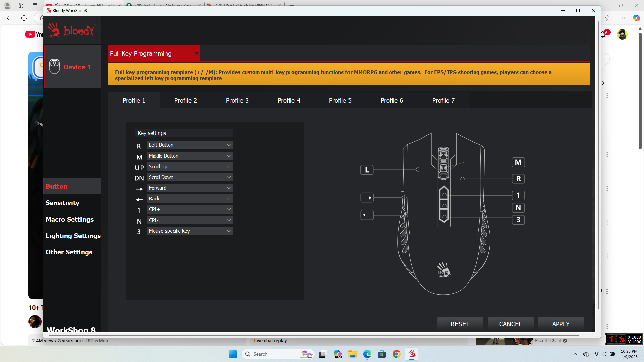Switch to Profile 7 tab

click(x=443, y=100)
